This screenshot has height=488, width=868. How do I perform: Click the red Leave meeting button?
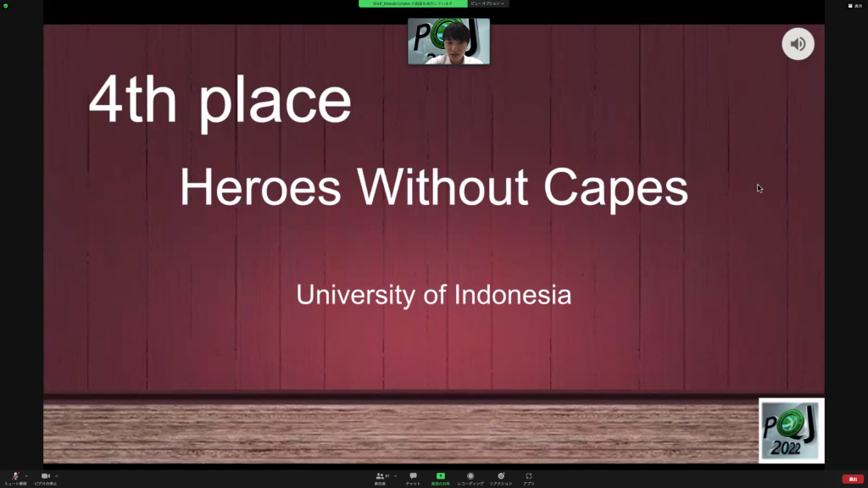coord(853,479)
